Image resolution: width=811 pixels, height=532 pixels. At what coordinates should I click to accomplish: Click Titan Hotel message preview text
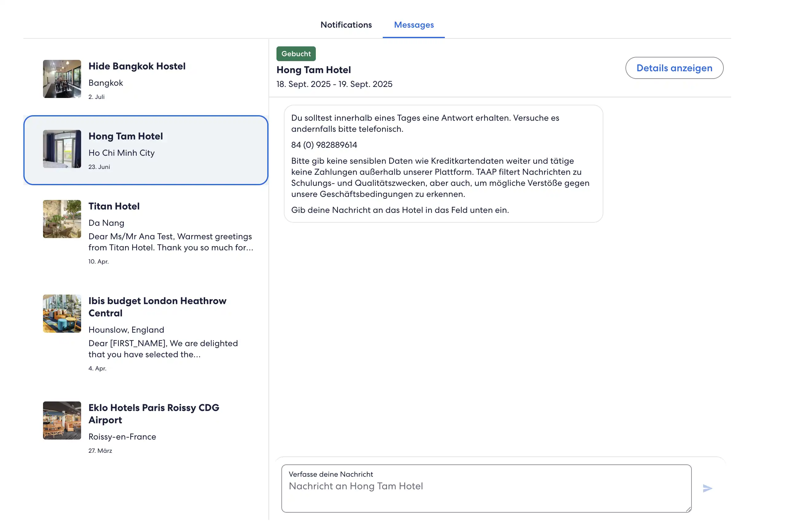[170, 242]
